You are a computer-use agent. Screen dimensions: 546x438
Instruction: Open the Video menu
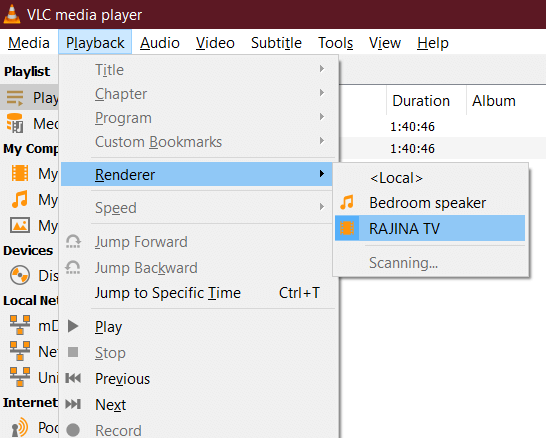pos(215,43)
